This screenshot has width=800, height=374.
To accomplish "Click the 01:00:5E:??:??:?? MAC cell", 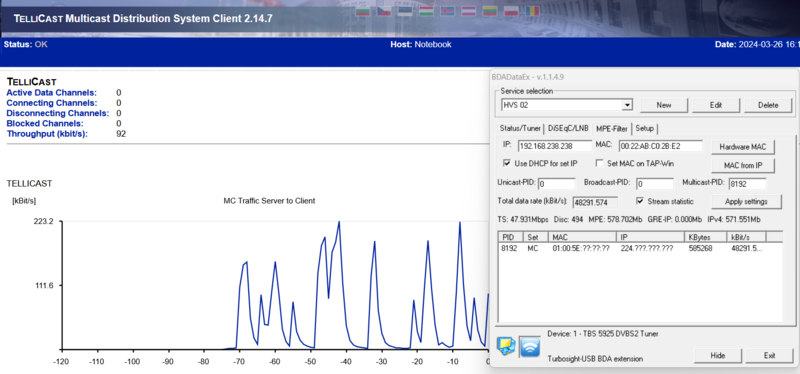I will [581, 248].
